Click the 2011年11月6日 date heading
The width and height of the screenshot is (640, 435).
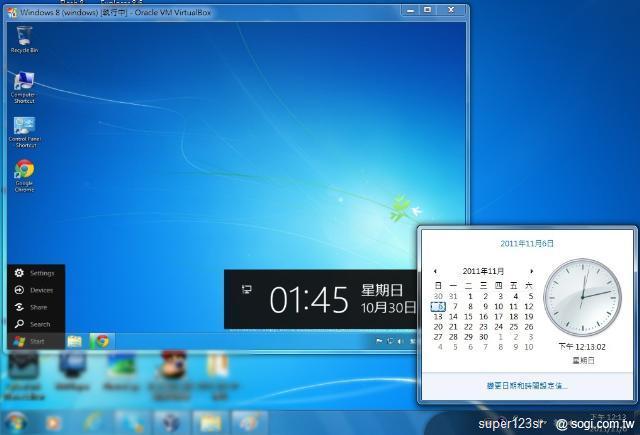(x=527, y=244)
